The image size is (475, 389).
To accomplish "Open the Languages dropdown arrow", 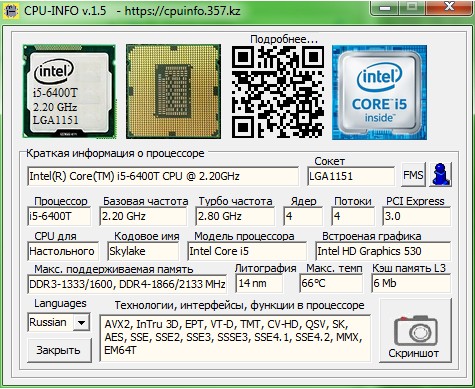I will click(81, 322).
